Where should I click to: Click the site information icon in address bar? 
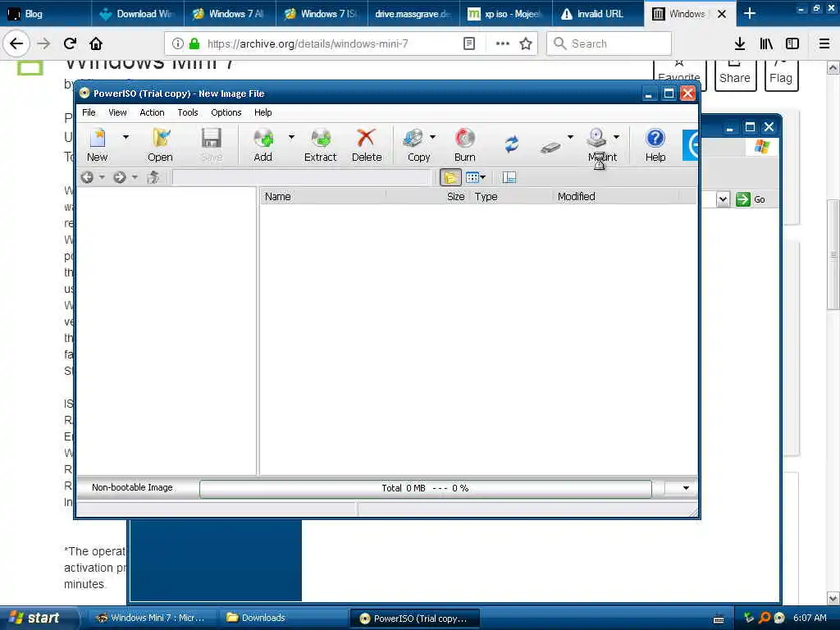click(178, 43)
